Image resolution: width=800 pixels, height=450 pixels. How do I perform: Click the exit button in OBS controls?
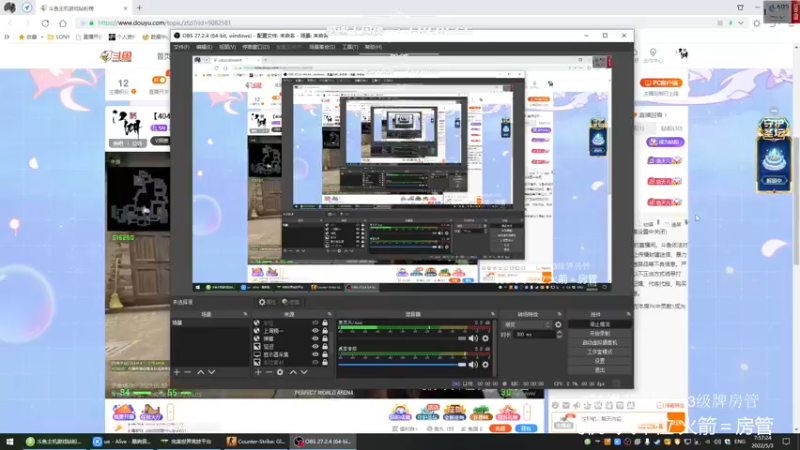599,370
